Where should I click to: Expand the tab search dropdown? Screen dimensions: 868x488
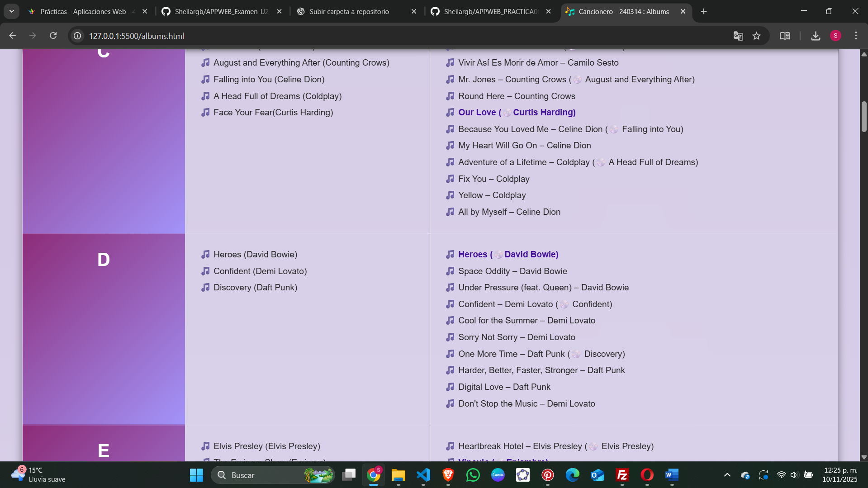click(x=12, y=11)
